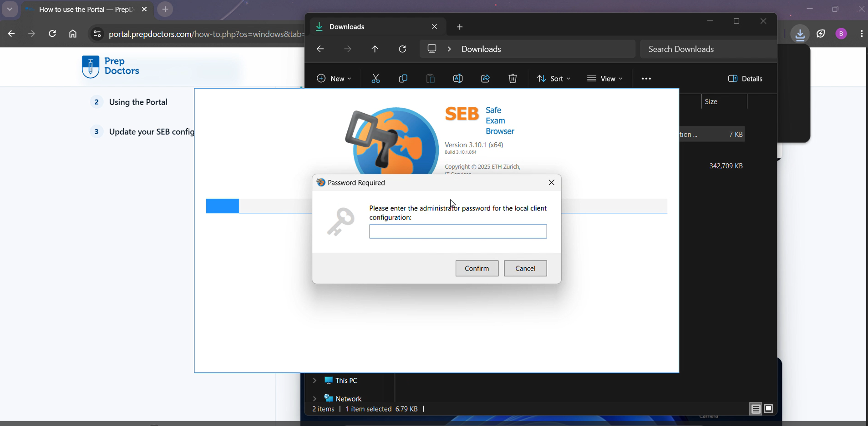Click the Paste icon in File Explorer

coord(430,79)
